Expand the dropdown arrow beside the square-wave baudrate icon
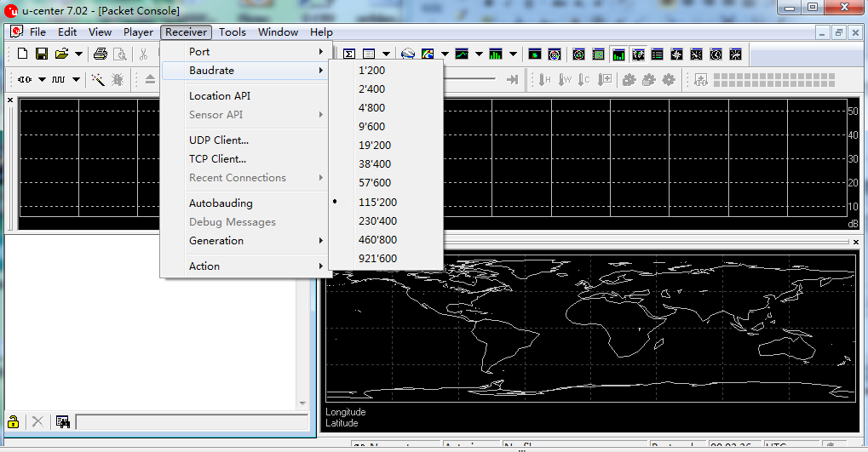The image size is (868, 452). [x=76, y=80]
